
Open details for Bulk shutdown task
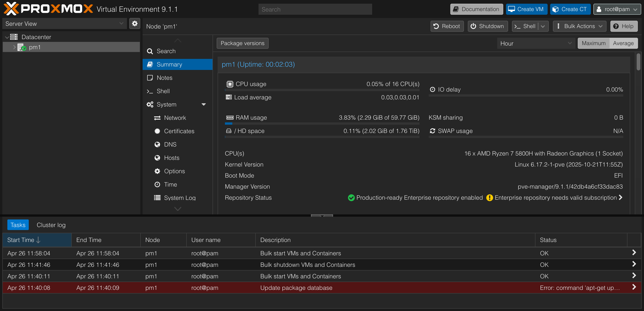coord(634,264)
